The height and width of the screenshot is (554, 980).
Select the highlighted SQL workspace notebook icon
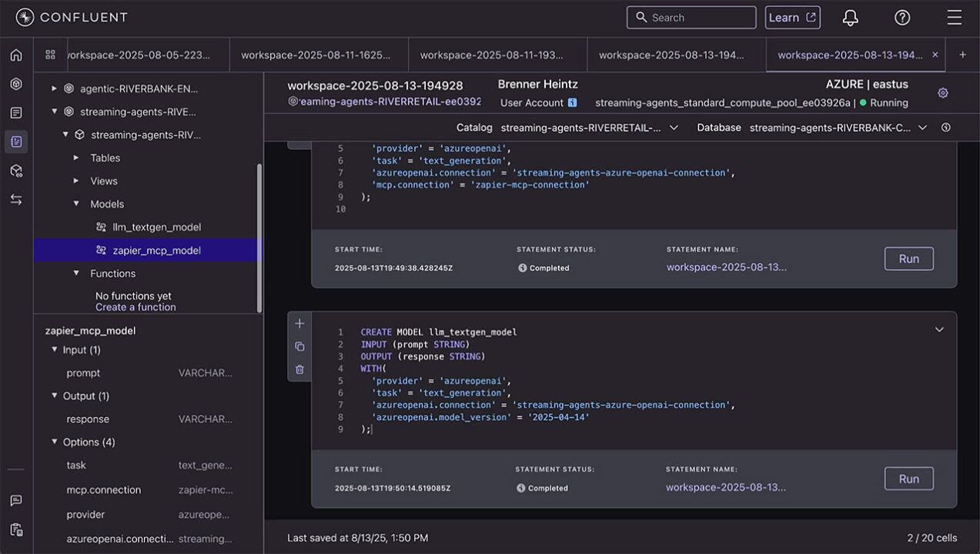click(15, 142)
